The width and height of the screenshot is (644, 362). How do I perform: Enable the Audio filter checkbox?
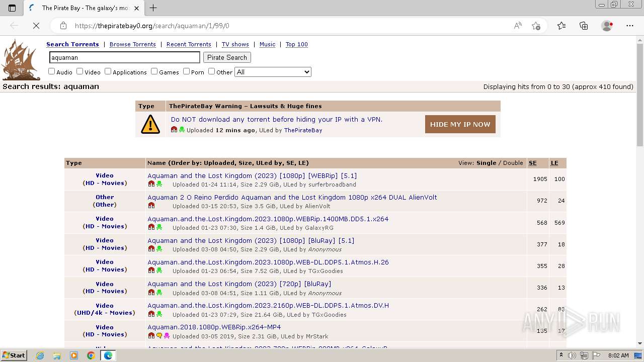tap(51, 71)
